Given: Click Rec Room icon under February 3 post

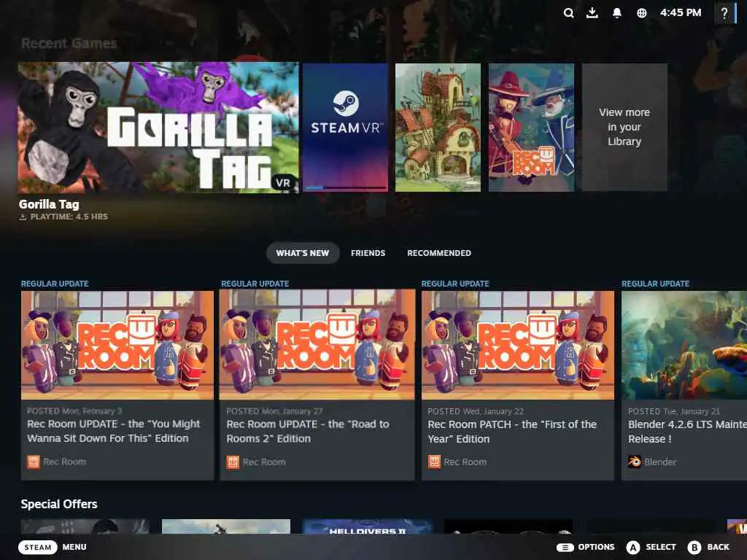Looking at the screenshot, I should [34, 462].
